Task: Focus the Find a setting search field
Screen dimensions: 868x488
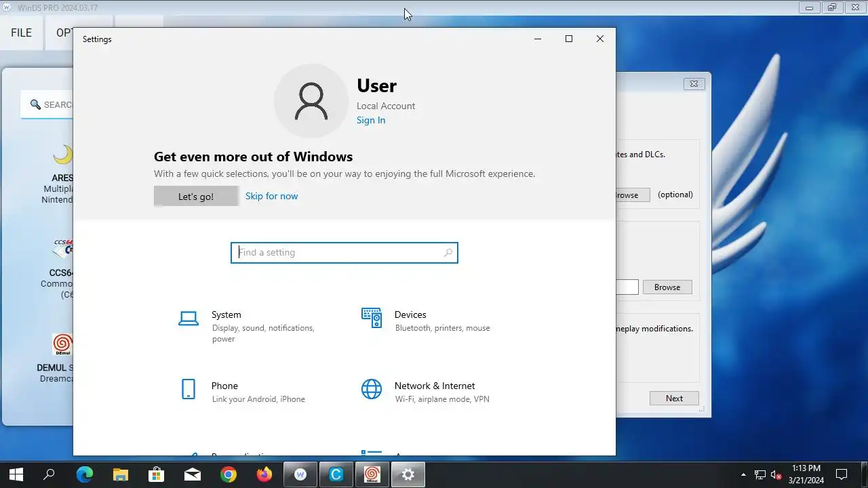Action: click(344, 253)
